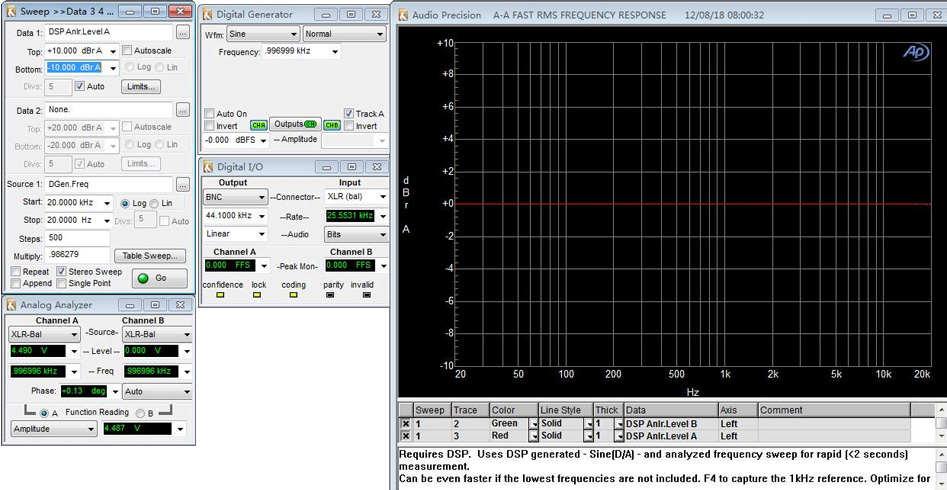Screen dimensions: 947x490
Task: Click the legend table vertical scrollbar
Action: point(941,423)
